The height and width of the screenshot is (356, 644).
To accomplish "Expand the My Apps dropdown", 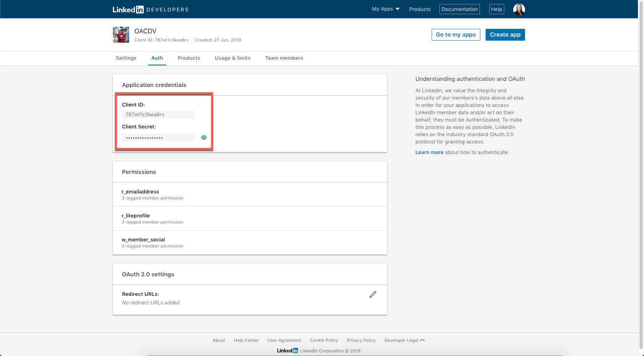I will click(x=386, y=9).
